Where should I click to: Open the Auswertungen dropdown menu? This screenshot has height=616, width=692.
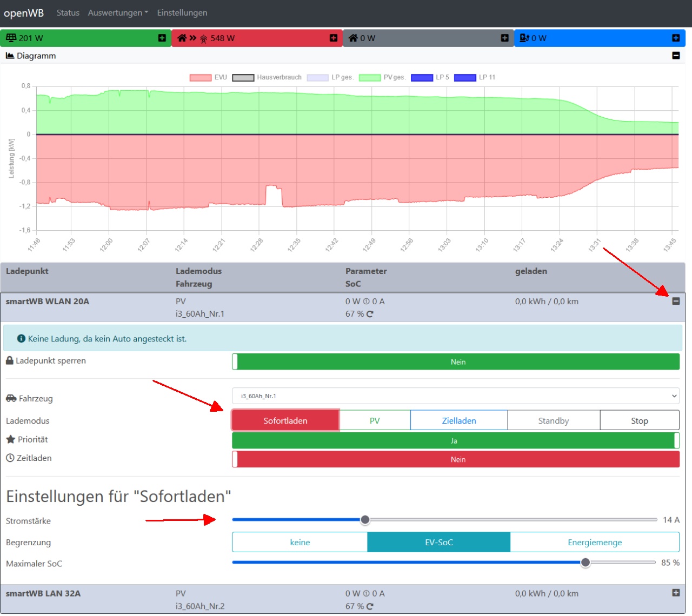click(x=118, y=13)
